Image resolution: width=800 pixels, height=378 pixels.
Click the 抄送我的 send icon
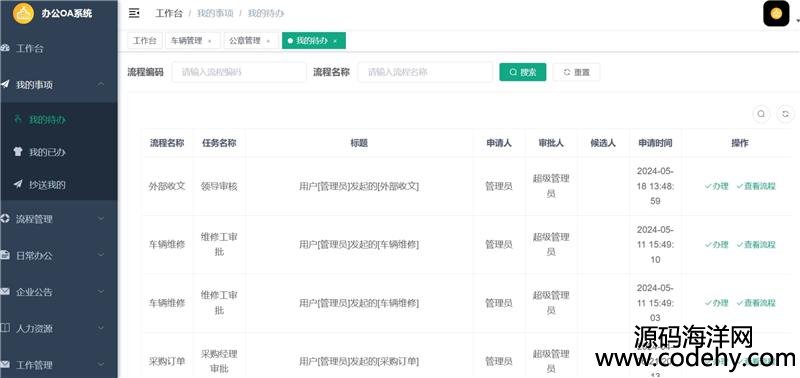click(18, 184)
